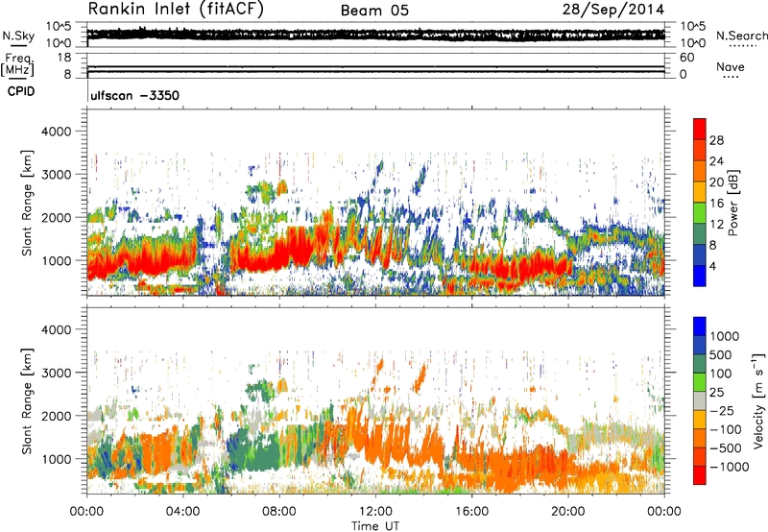Pick the light green 12-16 dB Power segment

700,213
